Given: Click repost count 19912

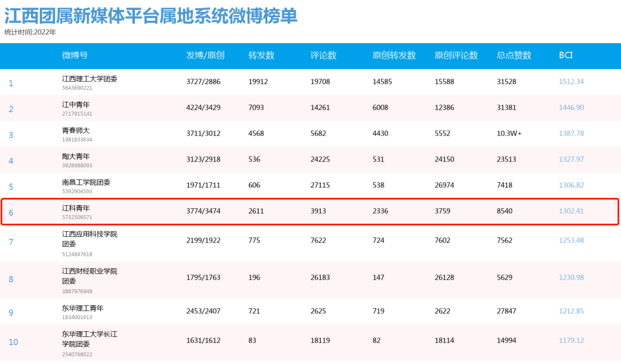Looking at the screenshot, I should (x=258, y=82).
